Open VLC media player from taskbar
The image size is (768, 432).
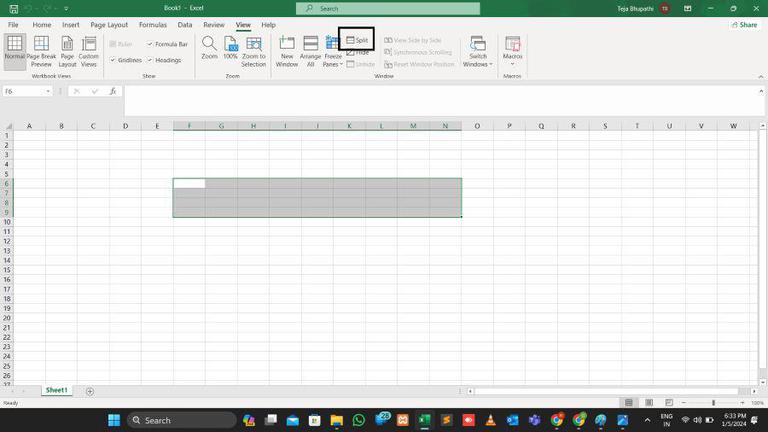coord(490,420)
